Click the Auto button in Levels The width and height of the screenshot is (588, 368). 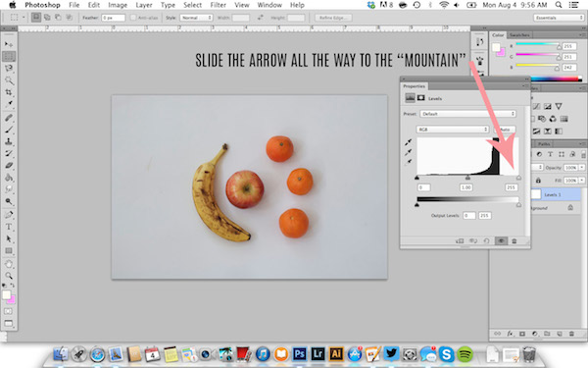(505, 130)
